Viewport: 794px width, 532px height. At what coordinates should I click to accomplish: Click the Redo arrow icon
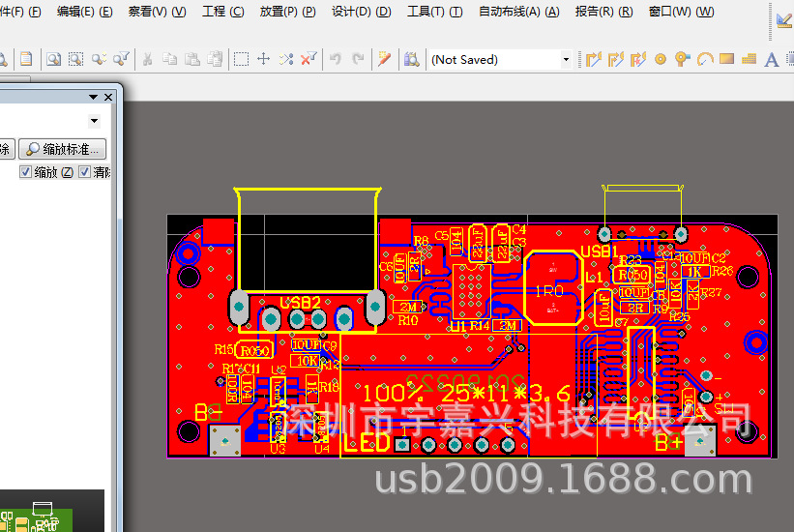tap(358, 59)
